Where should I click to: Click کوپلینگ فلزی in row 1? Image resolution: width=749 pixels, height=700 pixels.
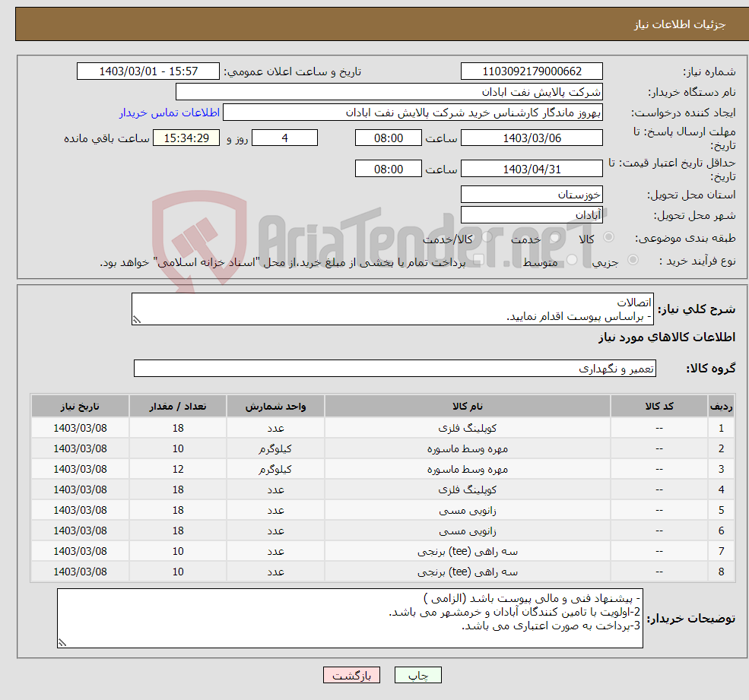pos(468,429)
